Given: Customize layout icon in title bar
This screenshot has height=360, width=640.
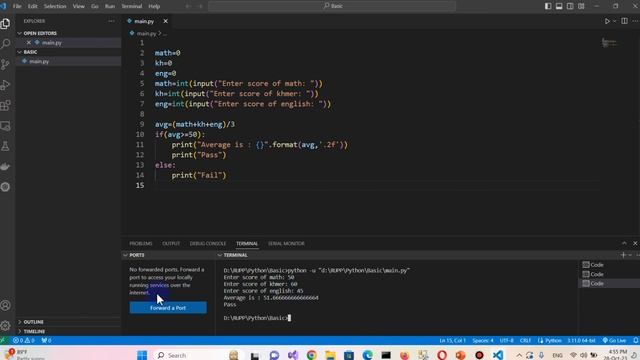Looking at the screenshot, I should click(x=581, y=6).
